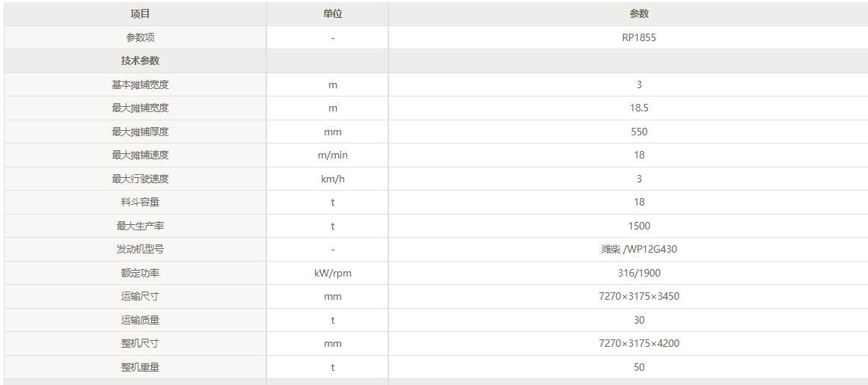Select the 7270×3175×4200 machine dimensions value
The image size is (868, 385).
(x=638, y=343)
